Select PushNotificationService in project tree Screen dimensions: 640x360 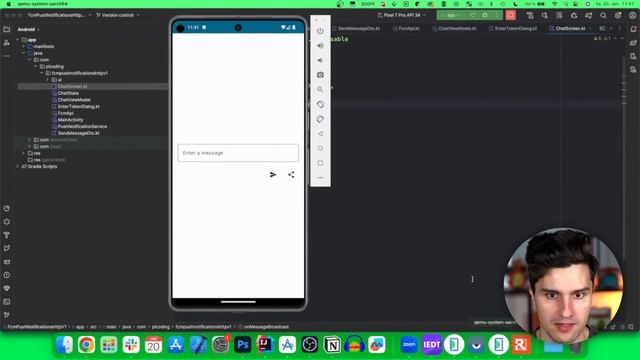tap(79, 127)
